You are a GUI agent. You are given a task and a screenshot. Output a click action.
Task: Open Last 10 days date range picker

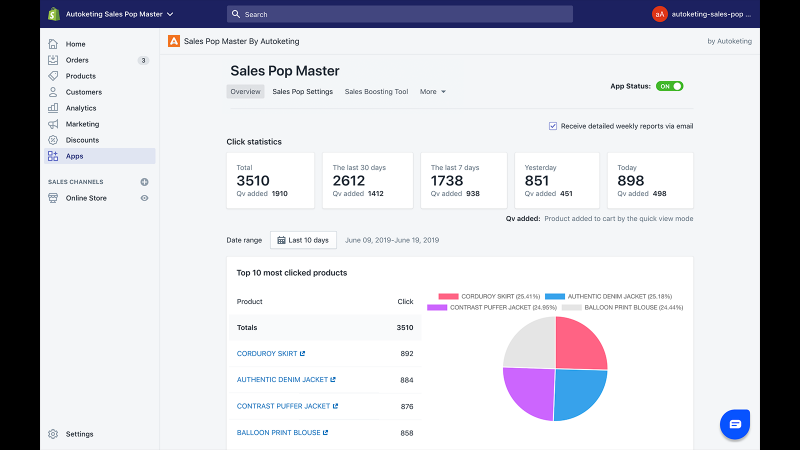(x=303, y=240)
